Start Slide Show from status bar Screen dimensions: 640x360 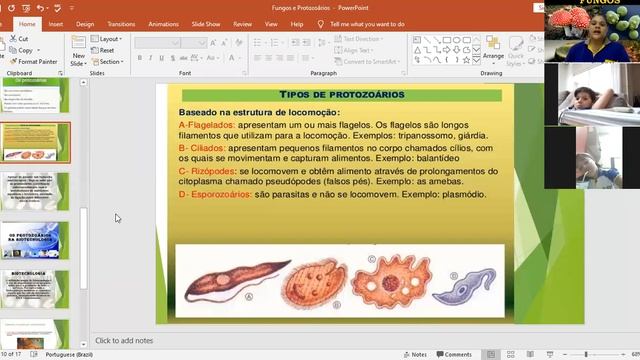[x=550, y=354]
